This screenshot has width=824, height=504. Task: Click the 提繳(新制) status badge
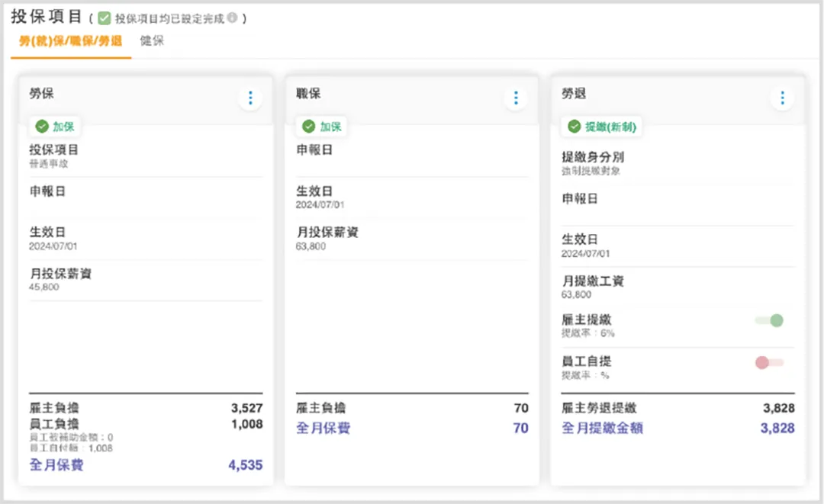pos(602,127)
